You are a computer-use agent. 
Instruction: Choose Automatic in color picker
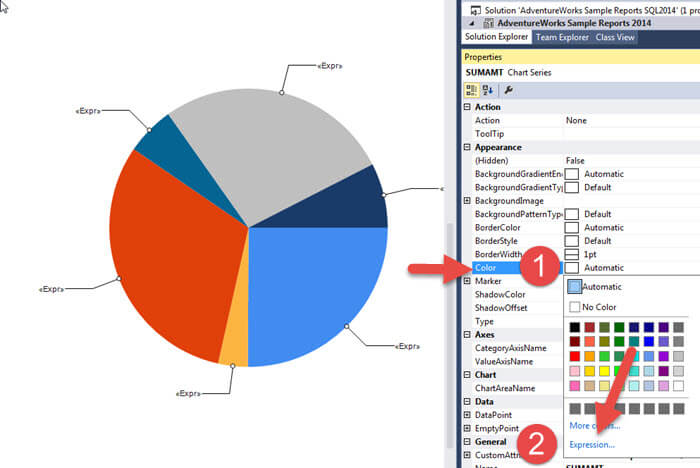click(595, 287)
